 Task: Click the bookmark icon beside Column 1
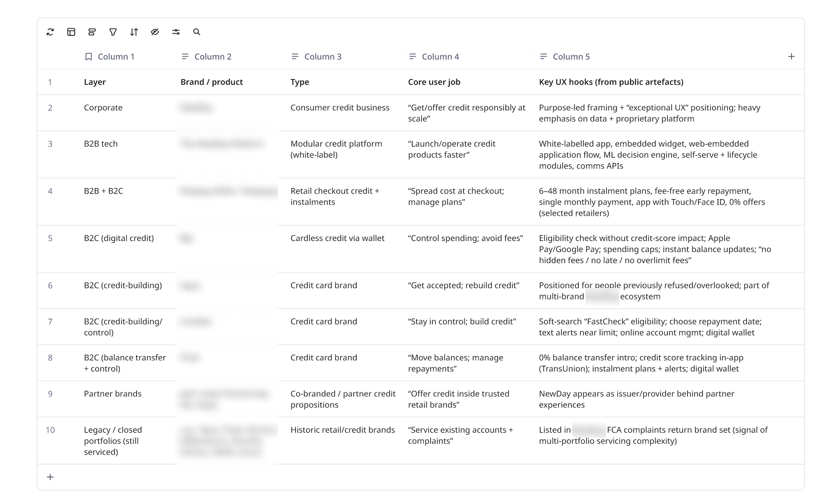click(88, 56)
